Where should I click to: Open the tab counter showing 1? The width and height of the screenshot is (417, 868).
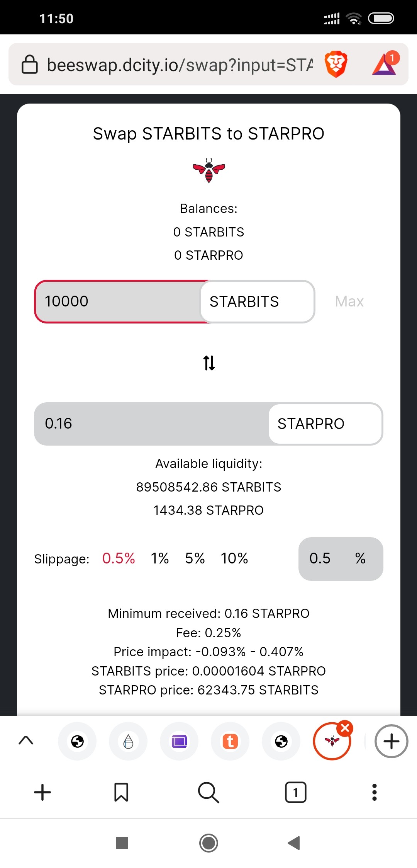tap(296, 792)
